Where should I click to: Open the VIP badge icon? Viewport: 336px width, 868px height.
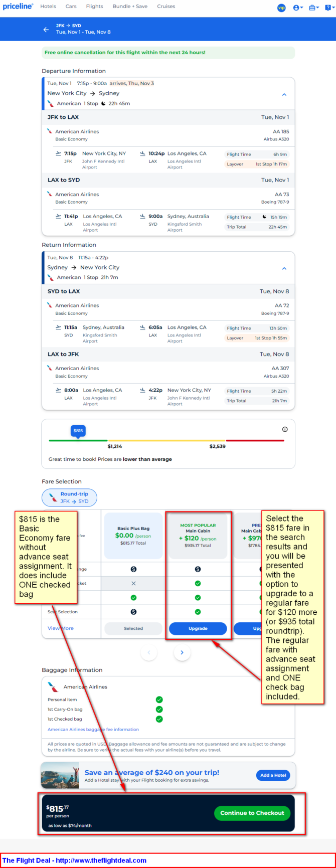click(281, 8)
